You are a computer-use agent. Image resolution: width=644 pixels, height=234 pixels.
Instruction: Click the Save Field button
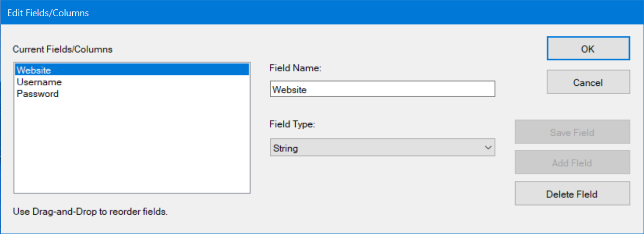click(x=572, y=133)
